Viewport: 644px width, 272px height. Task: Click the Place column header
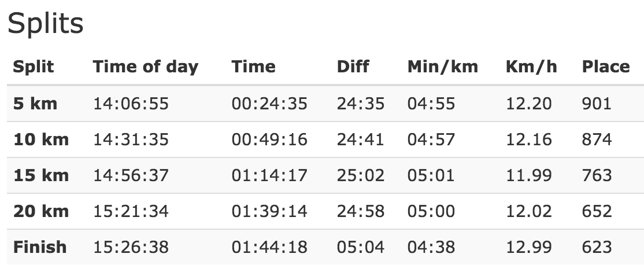pyautogui.click(x=606, y=67)
